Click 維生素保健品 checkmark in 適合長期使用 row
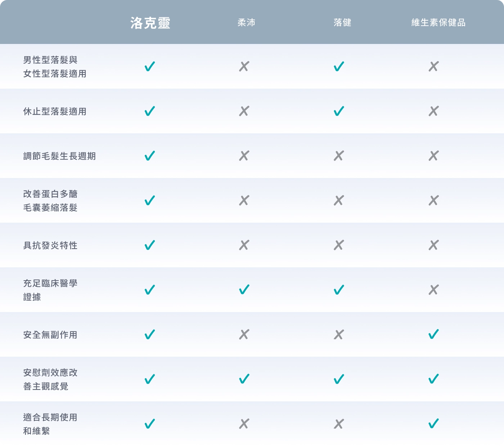The width and height of the screenshot is (504, 446). [x=433, y=424]
